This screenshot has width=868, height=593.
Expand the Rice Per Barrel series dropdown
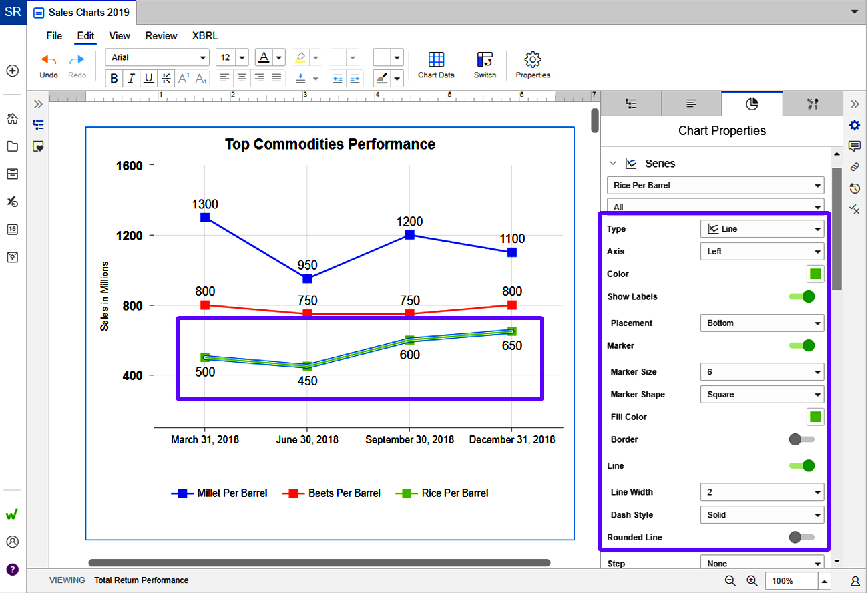tap(714, 185)
